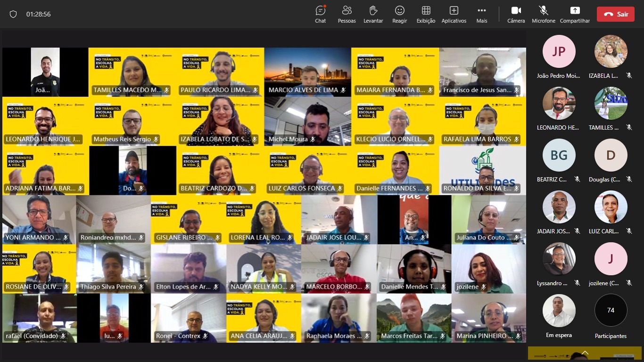Click the Sair leave button

615,14
